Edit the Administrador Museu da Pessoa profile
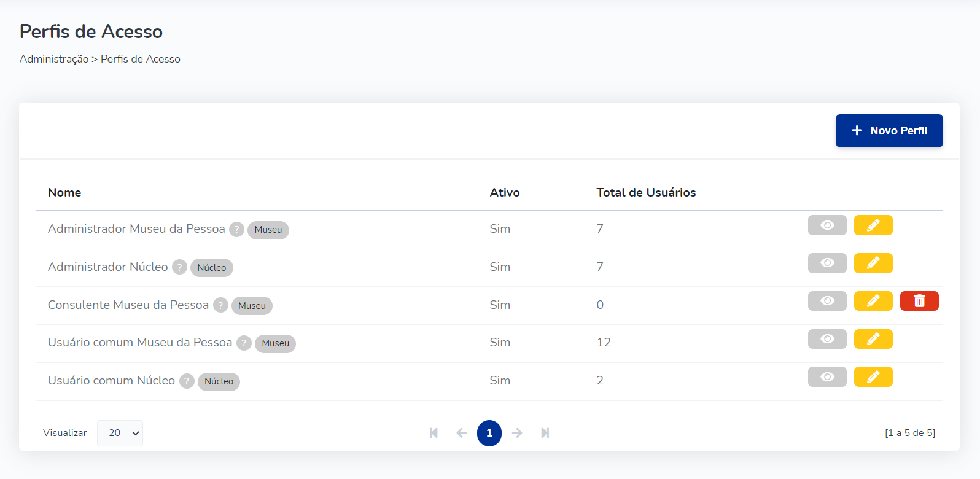 [x=873, y=225]
